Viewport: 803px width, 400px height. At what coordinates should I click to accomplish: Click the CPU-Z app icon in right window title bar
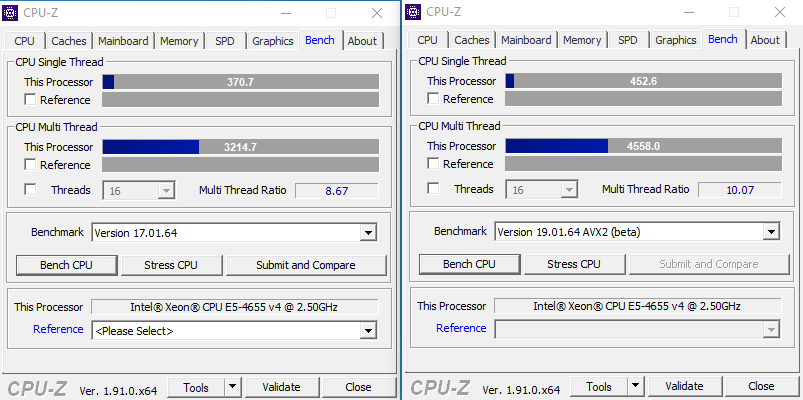coord(413,11)
